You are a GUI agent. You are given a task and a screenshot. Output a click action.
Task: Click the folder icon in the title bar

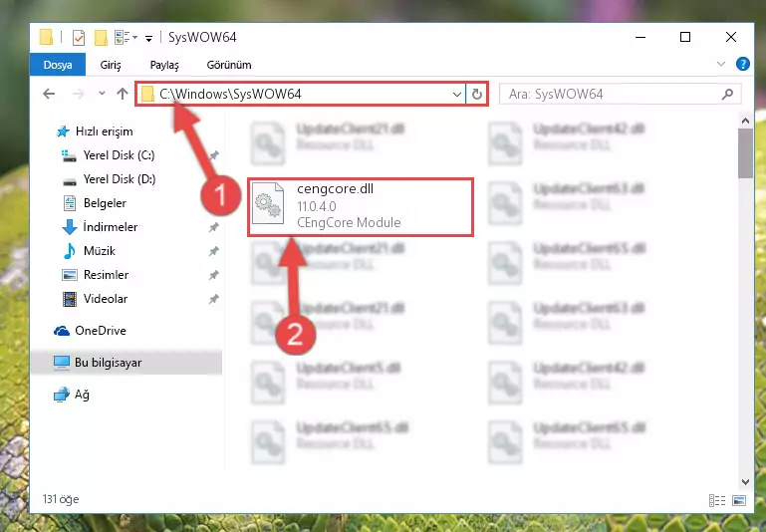pyautogui.click(x=46, y=37)
